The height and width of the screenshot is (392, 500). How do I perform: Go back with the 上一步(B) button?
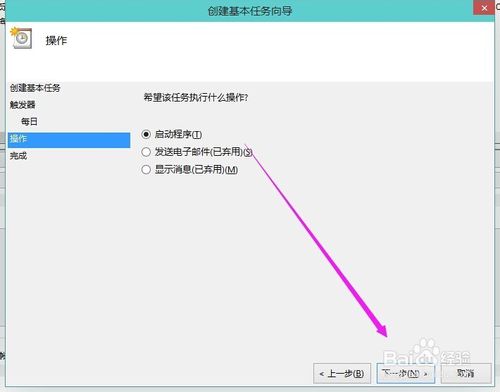(342, 373)
